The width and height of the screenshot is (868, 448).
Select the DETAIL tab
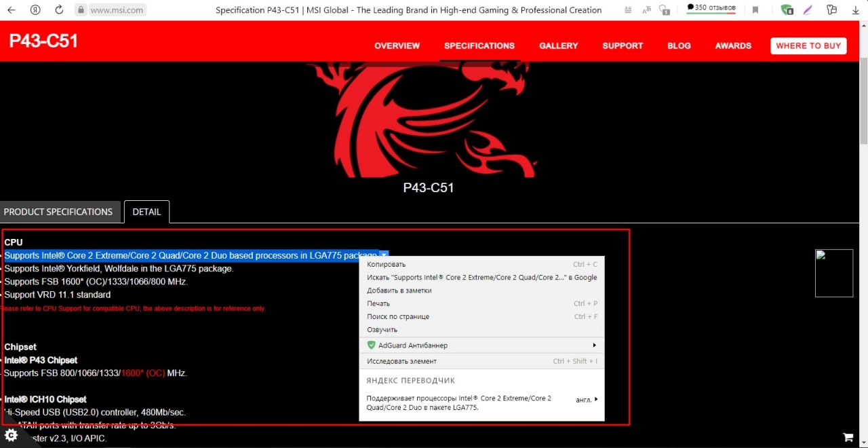[x=146, y=212]
